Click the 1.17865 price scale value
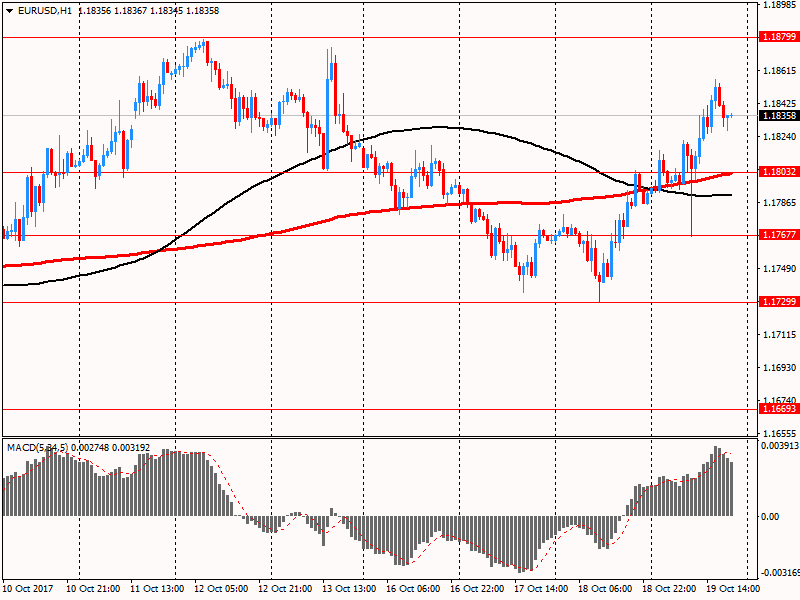Screen dimensions: 800x600 780,203
